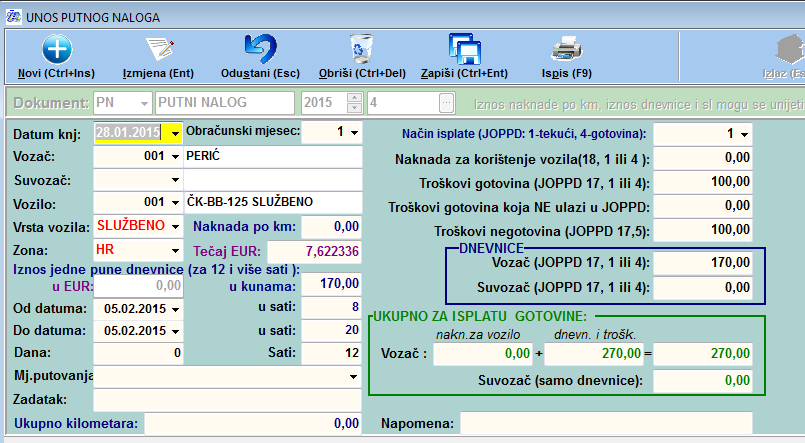The image size is (805, 443).
Task: Click the Suvozač name field
Action: (x=273, y=180)
